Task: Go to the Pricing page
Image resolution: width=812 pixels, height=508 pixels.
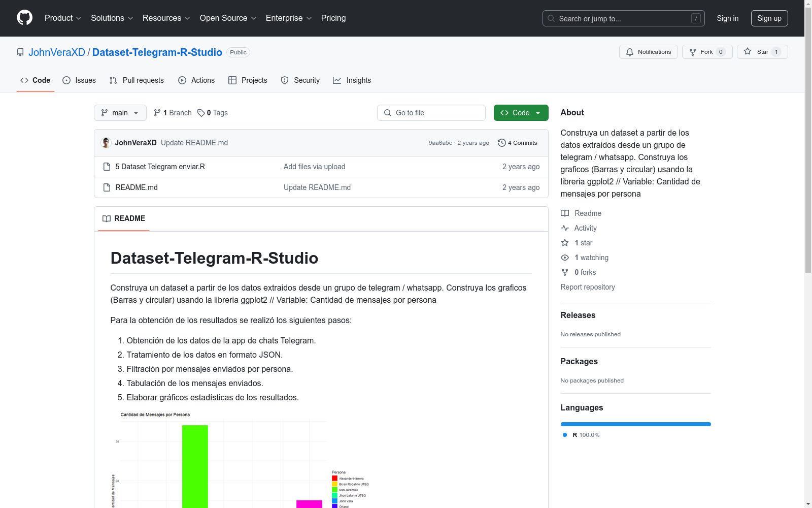Action: click(333, 18)
